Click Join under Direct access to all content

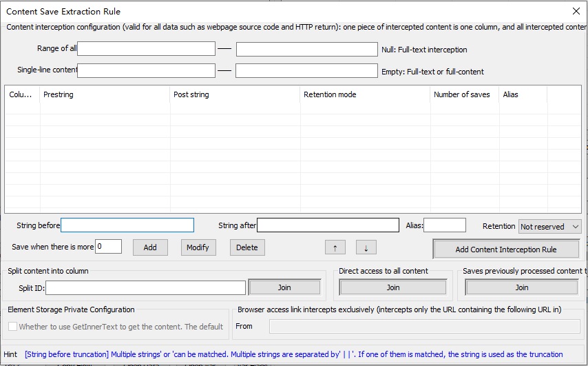tap(392, 287)
